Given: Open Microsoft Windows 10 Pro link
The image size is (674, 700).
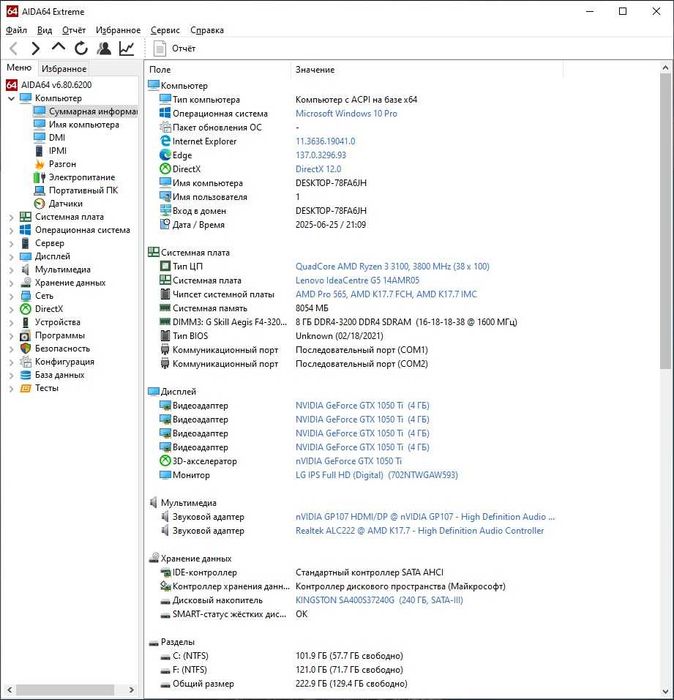Looking at the screenshot, I should [346, 113].
